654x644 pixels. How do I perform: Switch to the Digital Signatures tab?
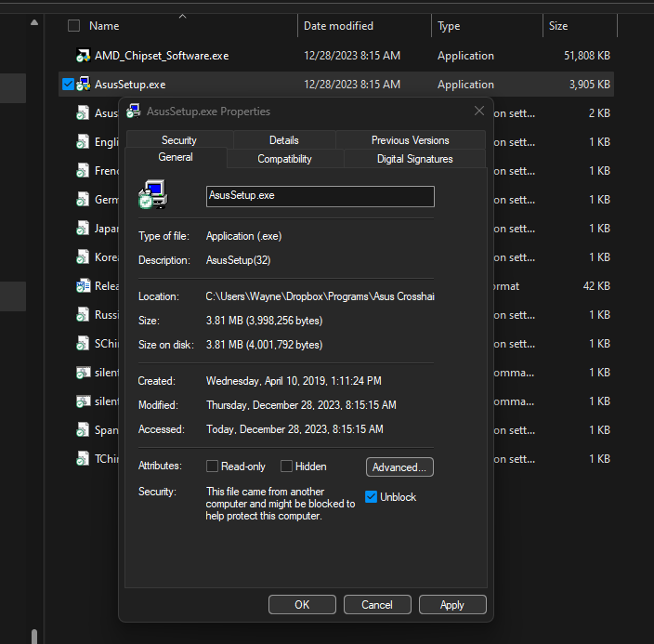414,159
